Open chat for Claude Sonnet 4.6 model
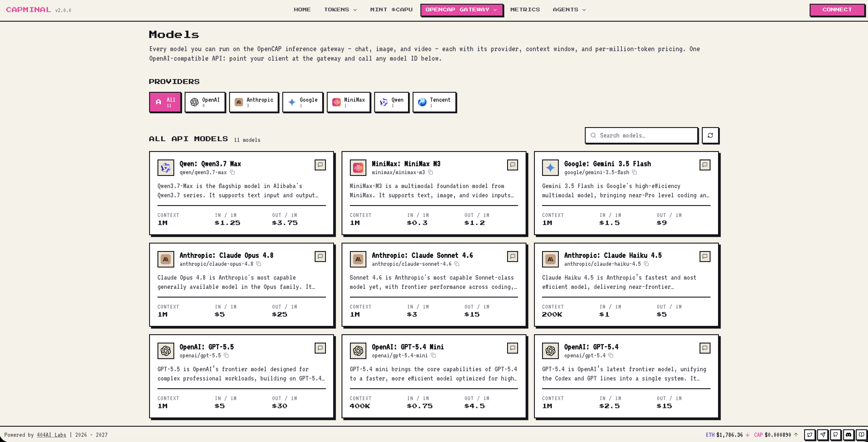This screenshot has width=868, height=442. [513, 256]
